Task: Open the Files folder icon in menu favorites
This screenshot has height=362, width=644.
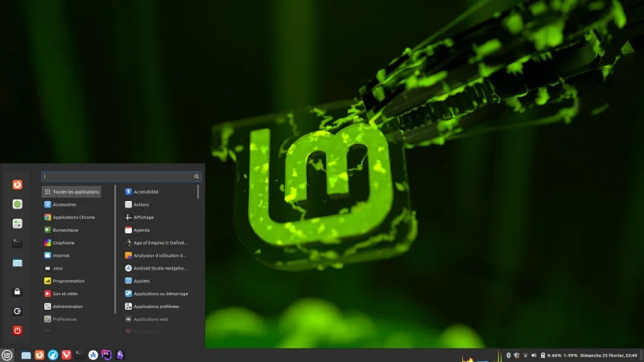Action: [x=17, y=263]
